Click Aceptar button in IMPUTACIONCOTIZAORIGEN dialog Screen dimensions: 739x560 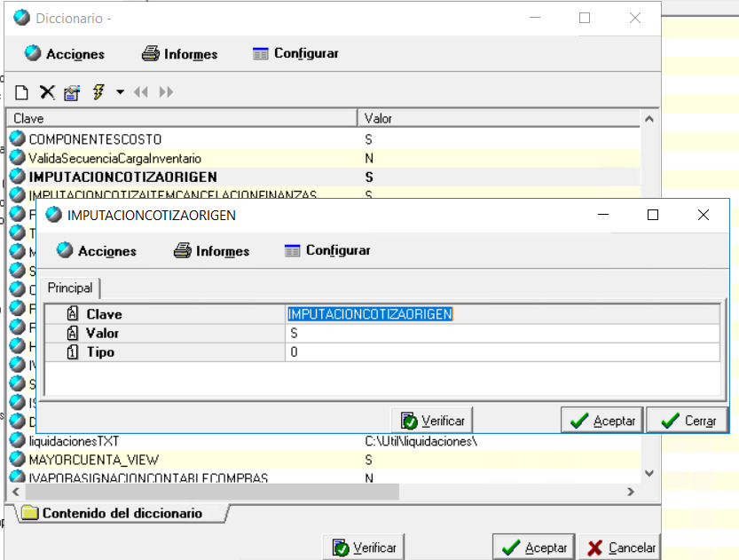coord(601,421)
